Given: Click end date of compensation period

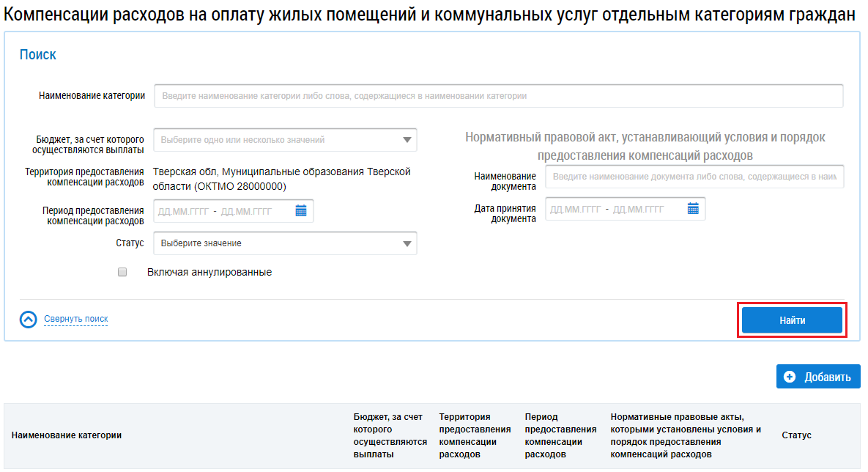Looking at the screenshot, I should point(246,211).
